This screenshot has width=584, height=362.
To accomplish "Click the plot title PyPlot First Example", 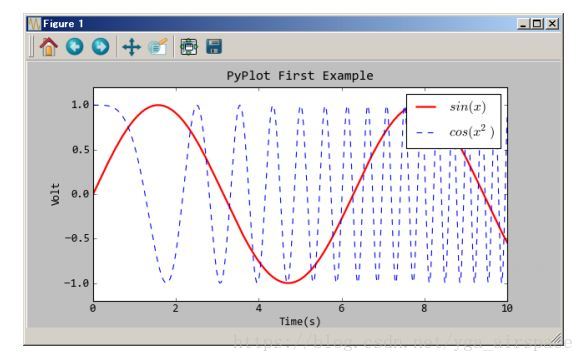I will click(x=300, y=76).
